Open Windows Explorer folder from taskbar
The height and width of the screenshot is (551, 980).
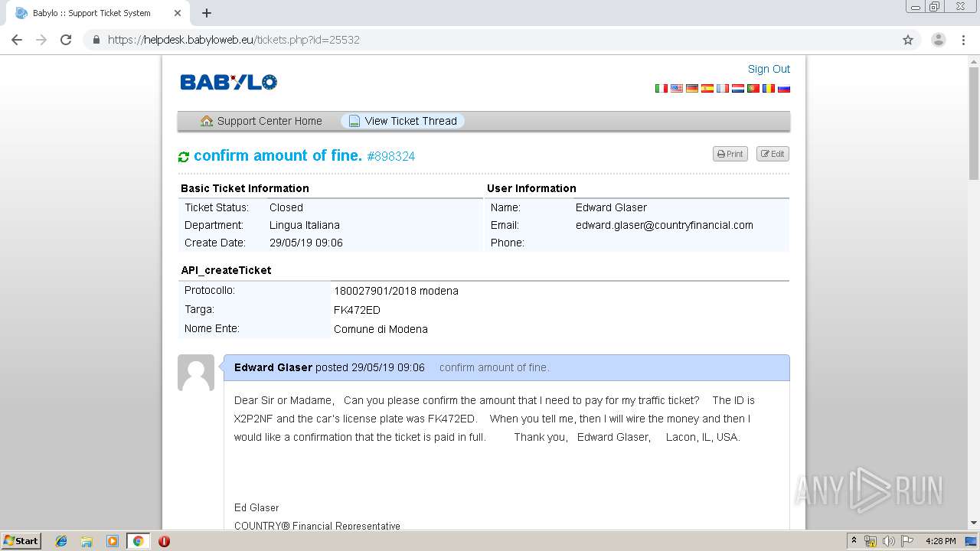(x=87, y=541)
